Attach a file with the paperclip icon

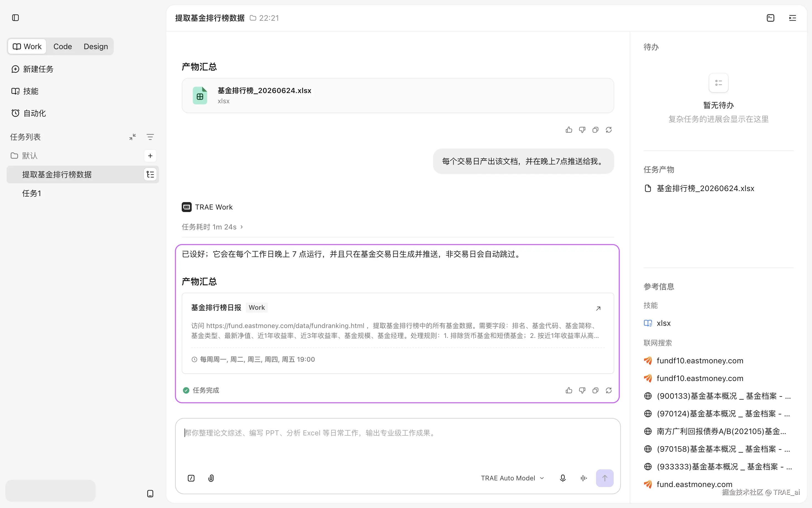pos(211,478)
